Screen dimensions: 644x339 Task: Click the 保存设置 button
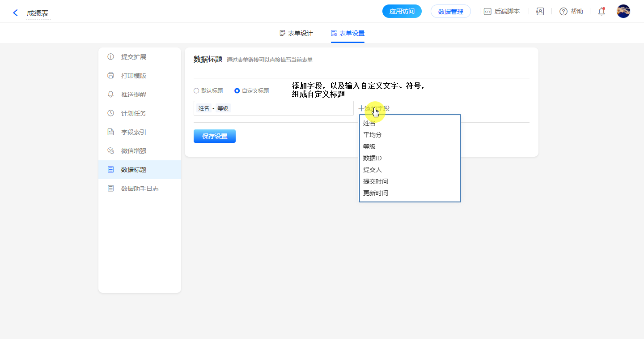click(215, 136)
